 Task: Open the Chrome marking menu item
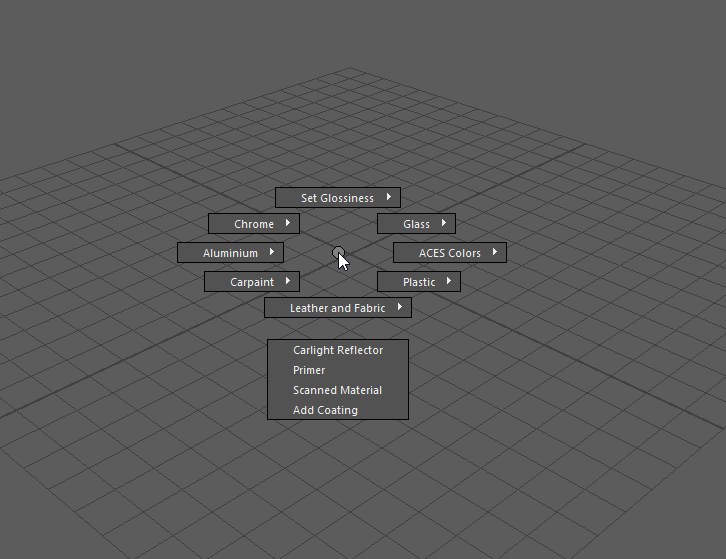click(x=254, y=224)
